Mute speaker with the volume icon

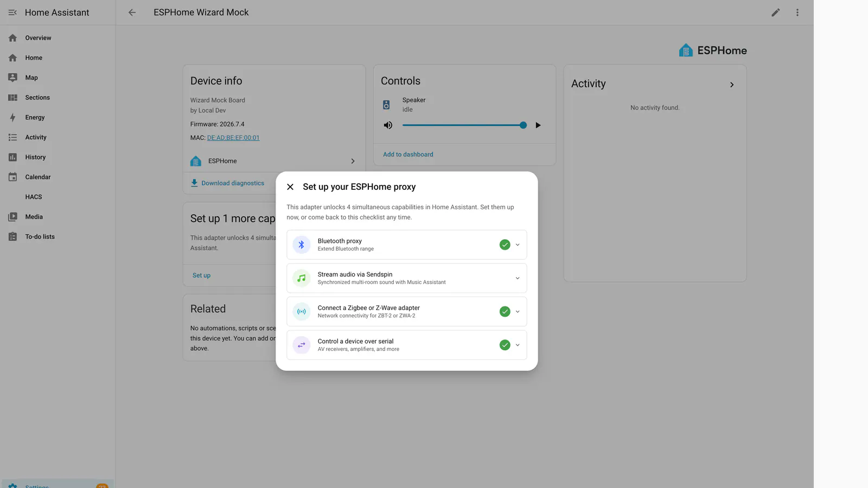(388, 125)
